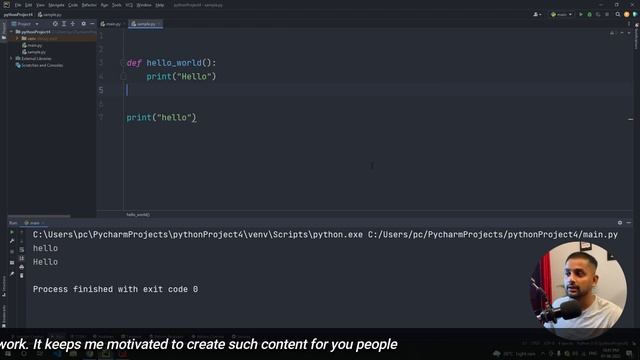This screenshot has height=360, width=640.
Task: Open the user account dropdown
Action: (537, 15)
